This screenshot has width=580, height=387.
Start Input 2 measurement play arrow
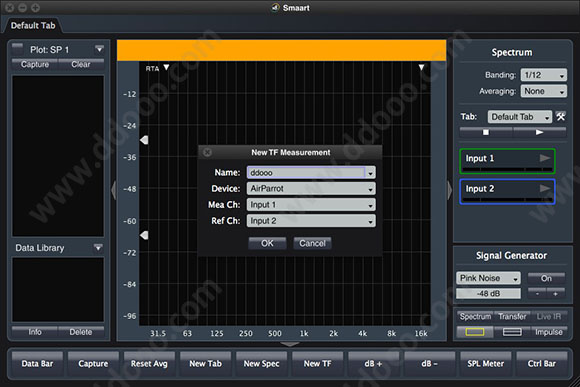point(544,188)
